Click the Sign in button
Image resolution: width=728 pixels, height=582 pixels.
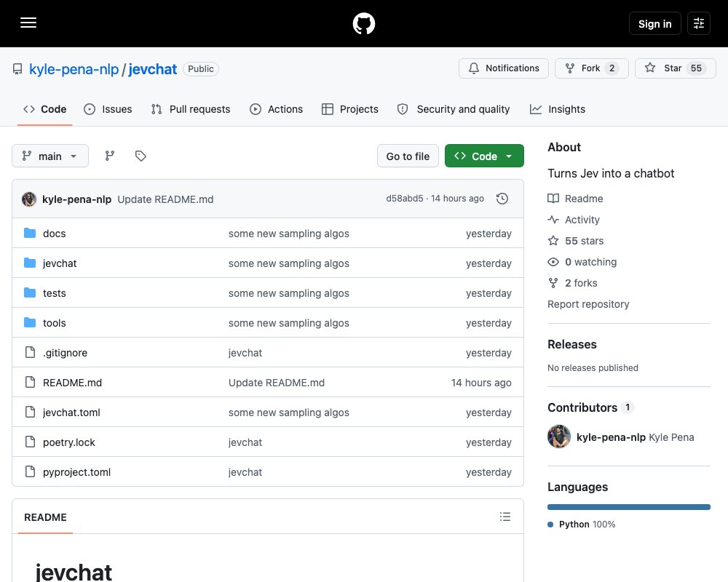click(654, 23)
